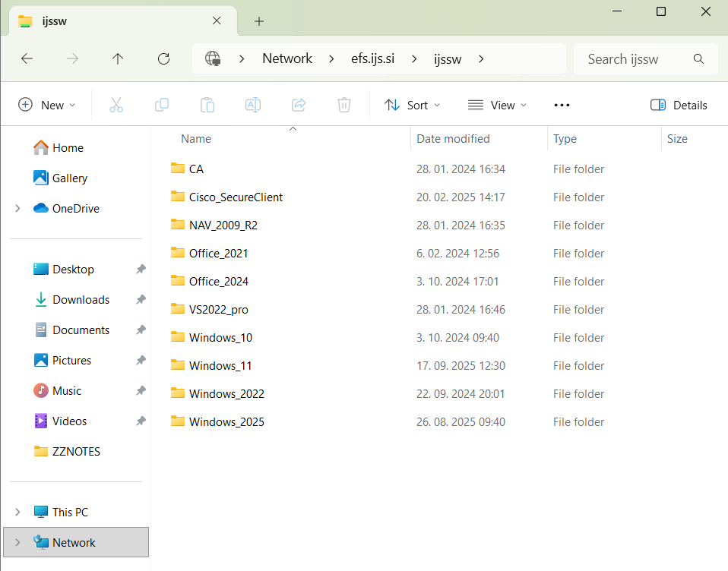Viewport: 728px width, 571px height.
Task: Navigate back to previous location
Action: pyautogui.click(x=27, y=59)
